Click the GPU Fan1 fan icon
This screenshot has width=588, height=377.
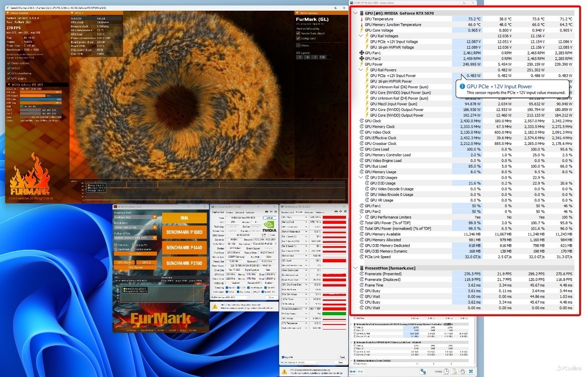click(362, 53)
